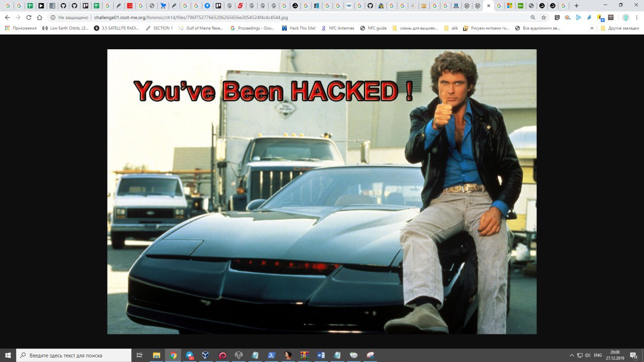Viewport: 644px width, 362px height.
Task: Open 'Рисуем нитками го...' bookmark
Action: click(486, 28)
